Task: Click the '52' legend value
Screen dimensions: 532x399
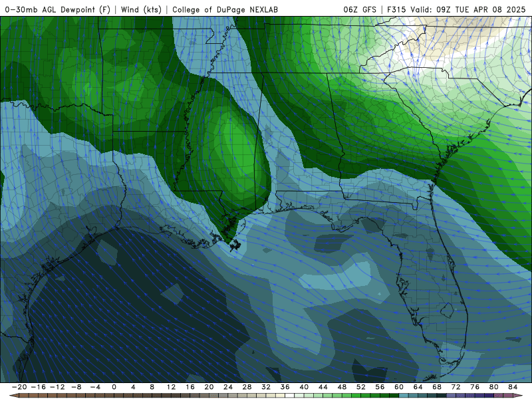Action: (x=361, y=387)
